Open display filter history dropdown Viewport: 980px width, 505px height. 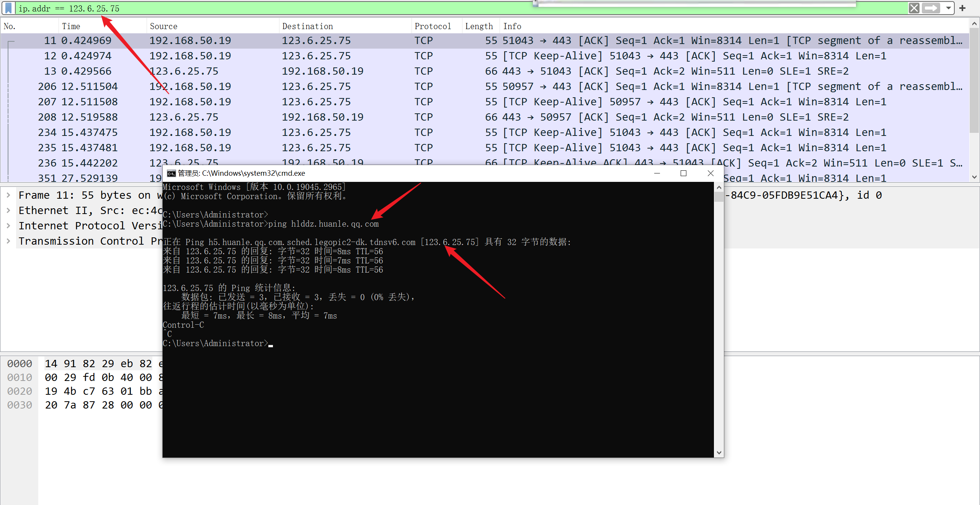tap(949, 8)
